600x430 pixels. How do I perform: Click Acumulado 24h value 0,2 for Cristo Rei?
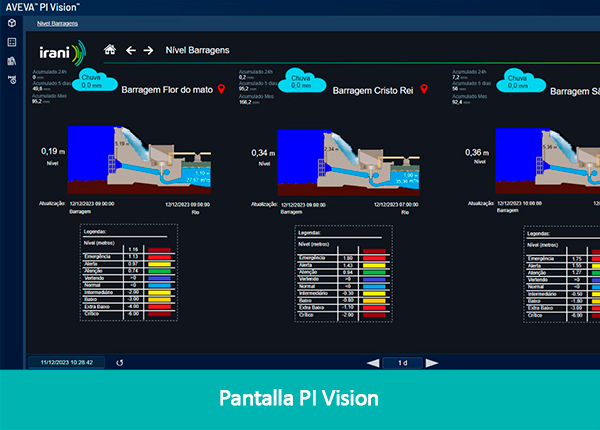tap(242, 77)
